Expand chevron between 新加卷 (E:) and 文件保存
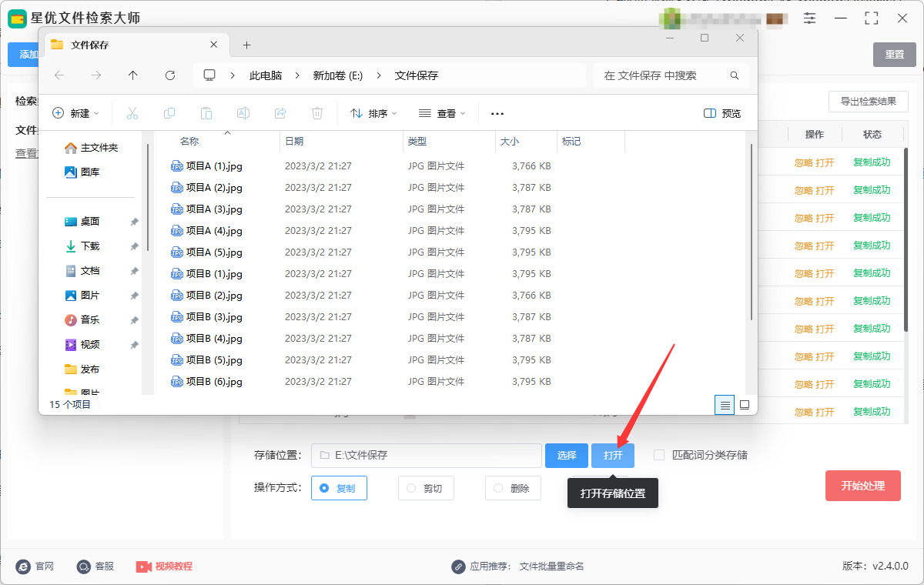Image resolution: width=924 pixels, height=585 pixels. click(x=379, y=75)
